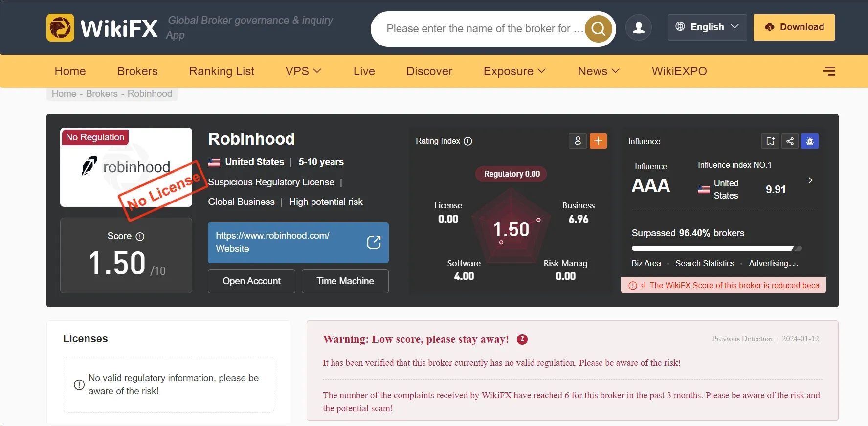Click the red warning icon in score notice
This screenshot has height=426, width=868.
633,286
